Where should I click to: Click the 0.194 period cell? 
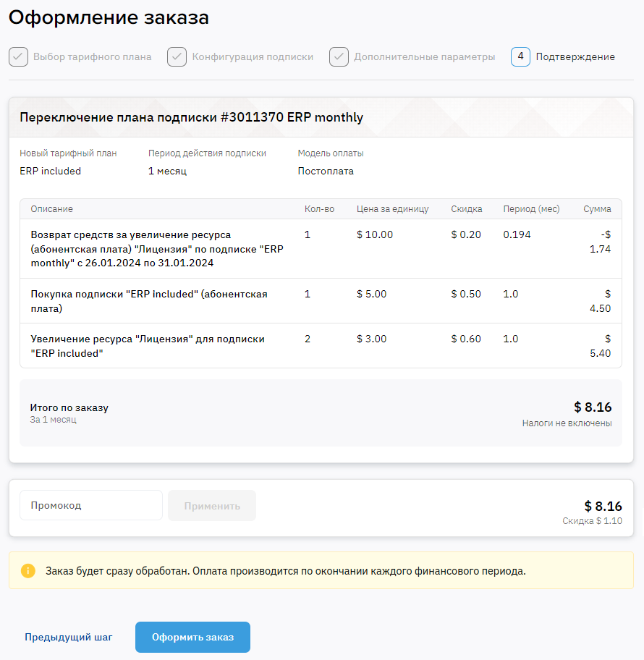(x=517, y=234)
